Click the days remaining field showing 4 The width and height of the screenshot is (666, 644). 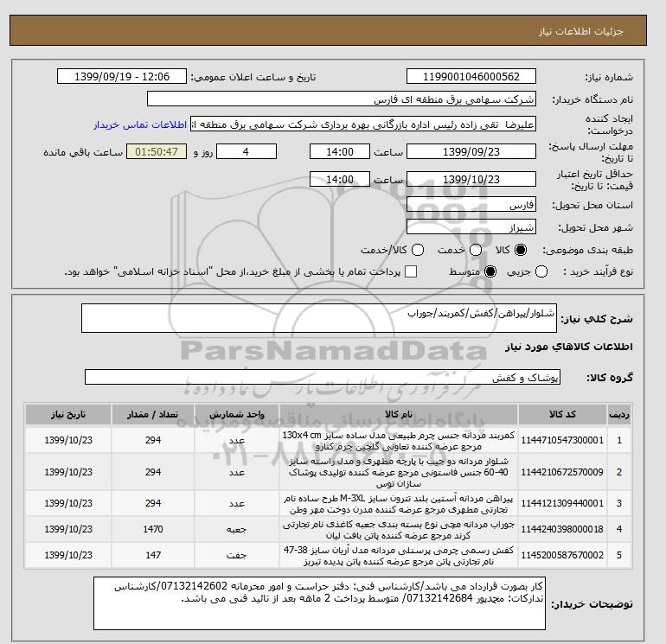pos(247,151)
